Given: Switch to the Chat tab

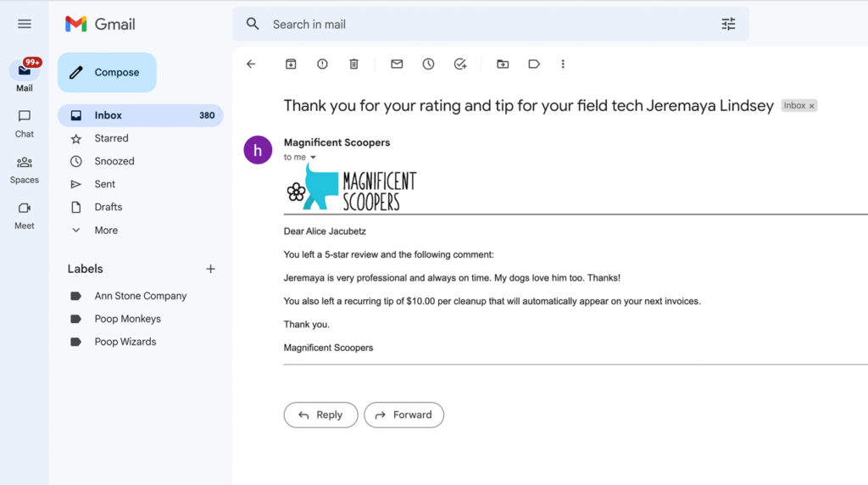Looking at the screenshot, I should (25, 122).
